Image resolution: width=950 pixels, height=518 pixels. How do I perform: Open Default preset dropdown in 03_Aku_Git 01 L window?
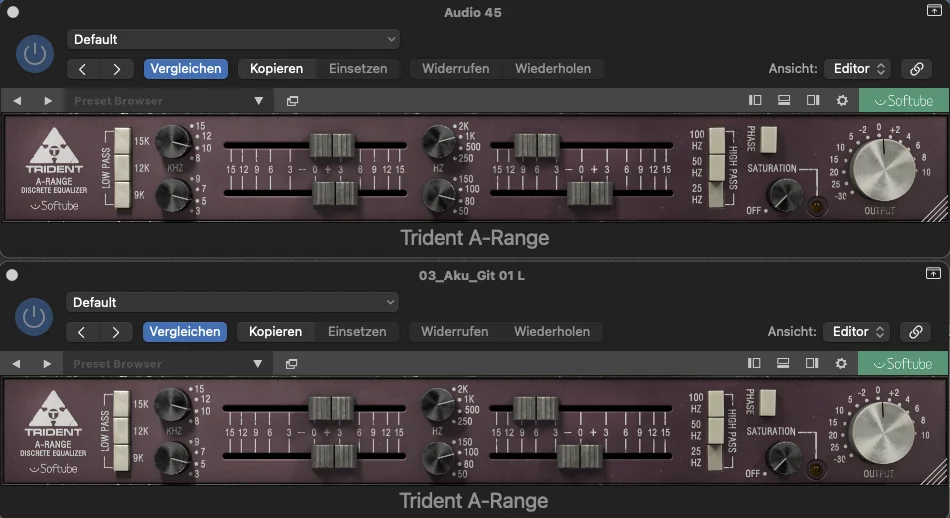[x=233, y=302]
